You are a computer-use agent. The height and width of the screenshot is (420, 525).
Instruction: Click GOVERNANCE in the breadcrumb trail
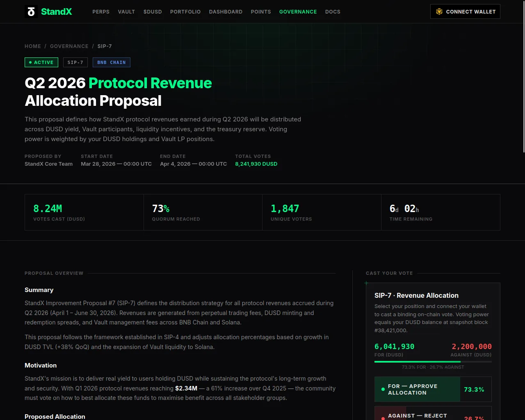(x=69, y=46)
